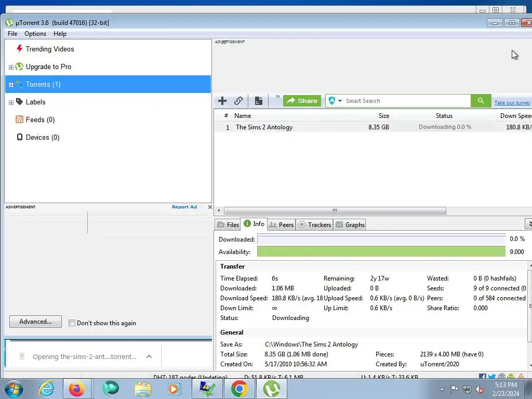Click the Add Torrent from URL link icon
The image size is (532, 399).
tap(238, 101)
